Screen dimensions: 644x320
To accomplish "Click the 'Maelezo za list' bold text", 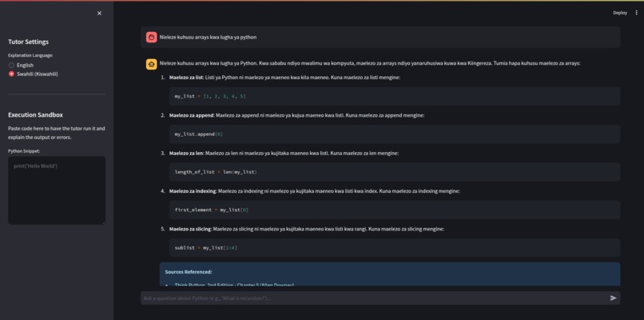I will (186, 78).
